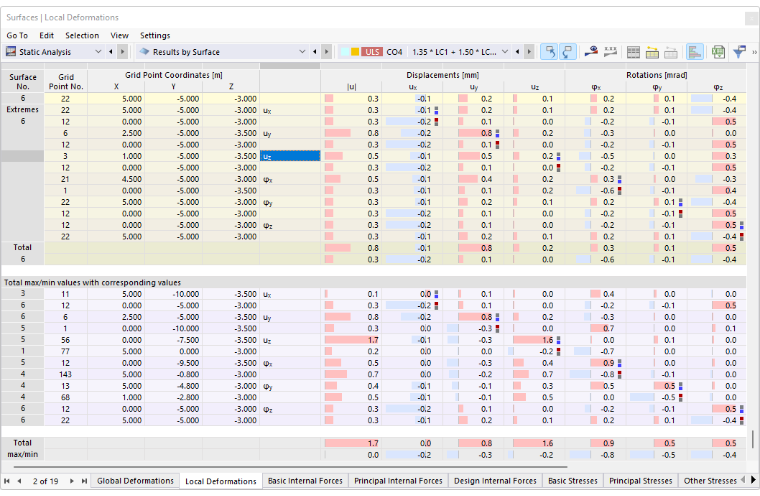Export table to Excel icon

[x=718, y=52]
